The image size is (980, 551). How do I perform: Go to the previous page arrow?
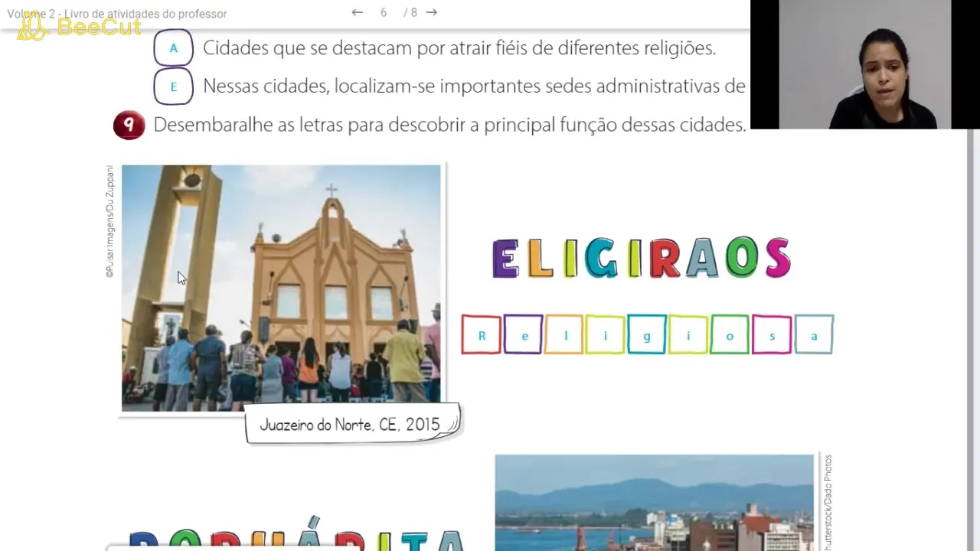(x=357, y=12)
